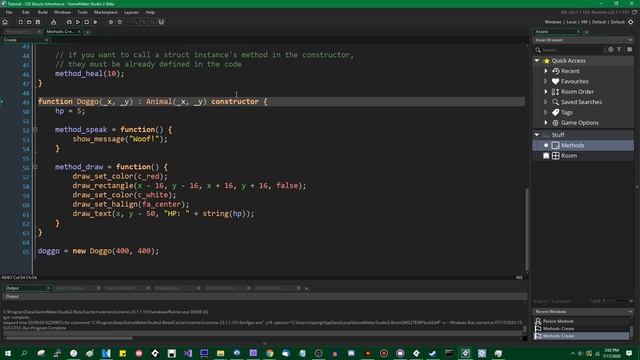
Task: Click the line 49 number in the gutter
Action: coord(26,102)
